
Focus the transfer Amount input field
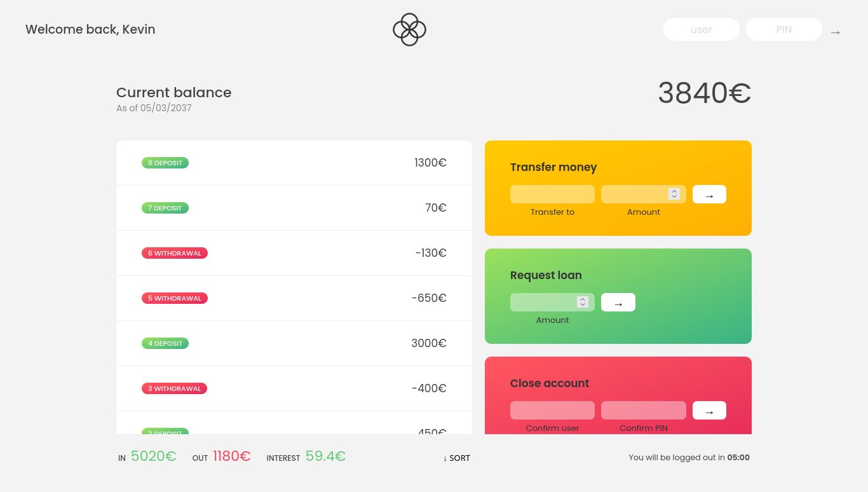pyautogui.click(x=643, y=195)
